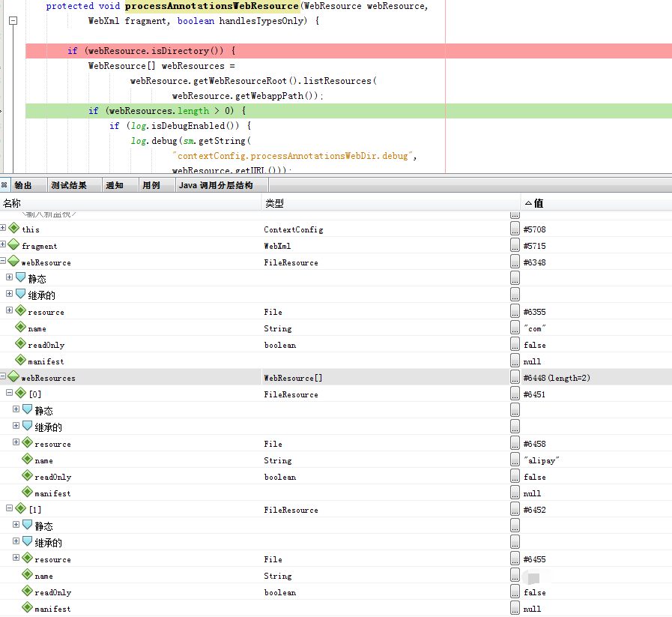Expand 继承的 node under element [1]
This screenshot has height=617, width=672.
tap(16, 541)
